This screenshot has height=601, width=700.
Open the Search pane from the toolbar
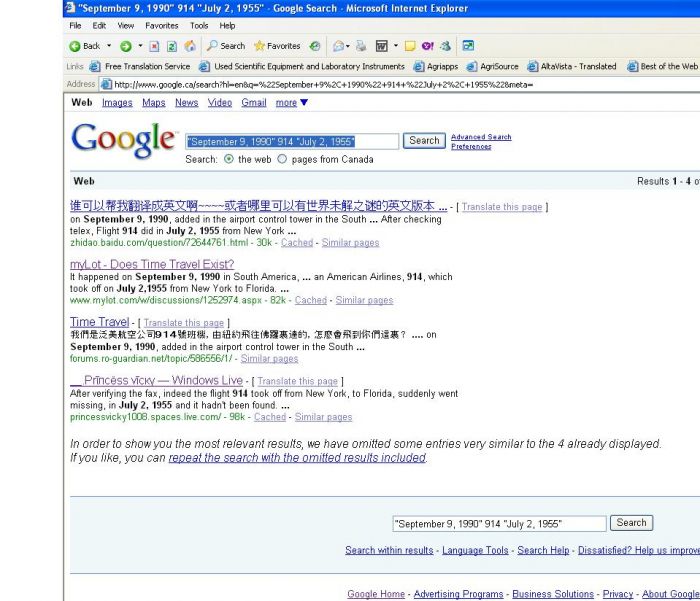click(226, 46)
